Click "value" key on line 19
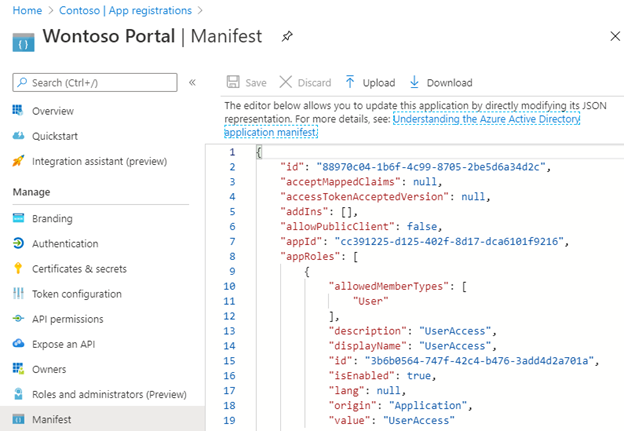This screenshot has width=624, height=431. (x=349, y=421)
